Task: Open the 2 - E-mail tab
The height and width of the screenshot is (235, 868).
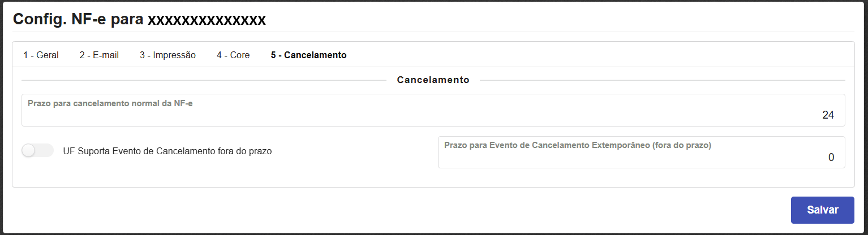Action: point(99,55)
